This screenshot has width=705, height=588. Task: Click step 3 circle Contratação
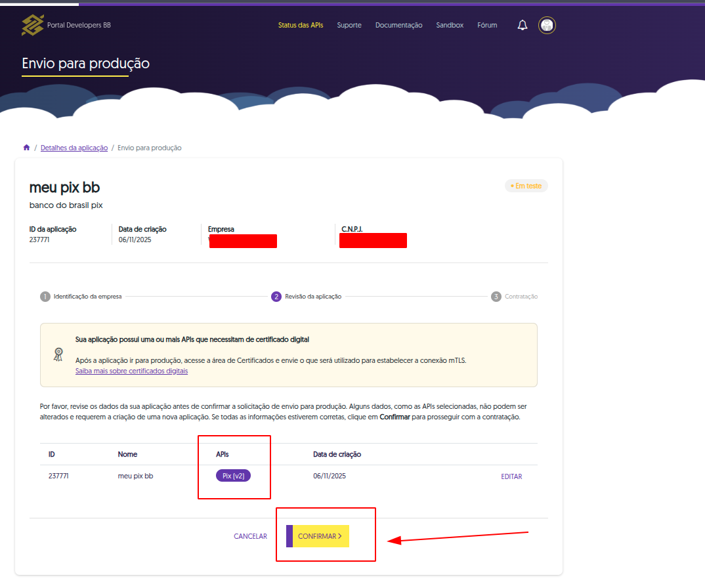(x=496, y=297)
